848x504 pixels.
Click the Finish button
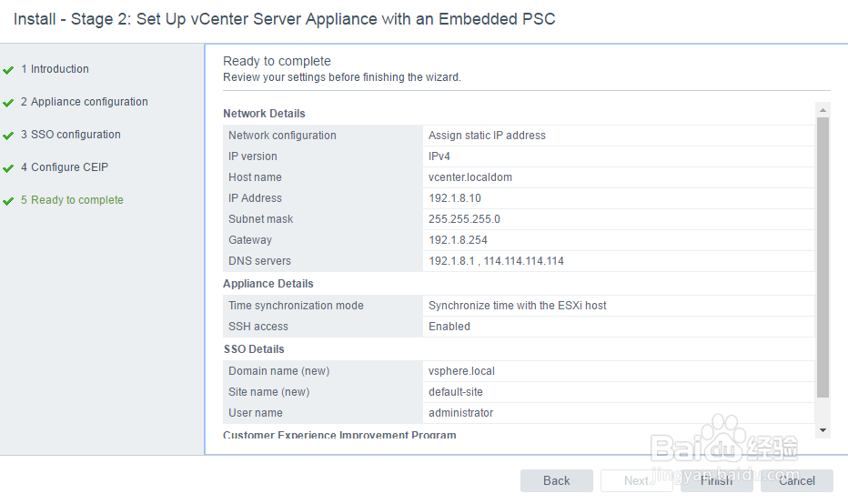click(x=717, y=480)
